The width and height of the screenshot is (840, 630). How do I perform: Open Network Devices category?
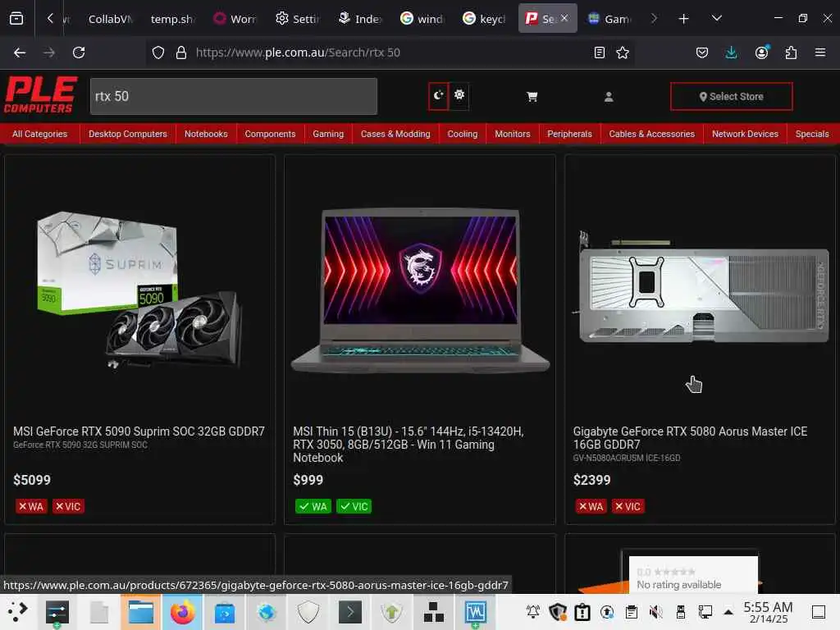[745, 134]
